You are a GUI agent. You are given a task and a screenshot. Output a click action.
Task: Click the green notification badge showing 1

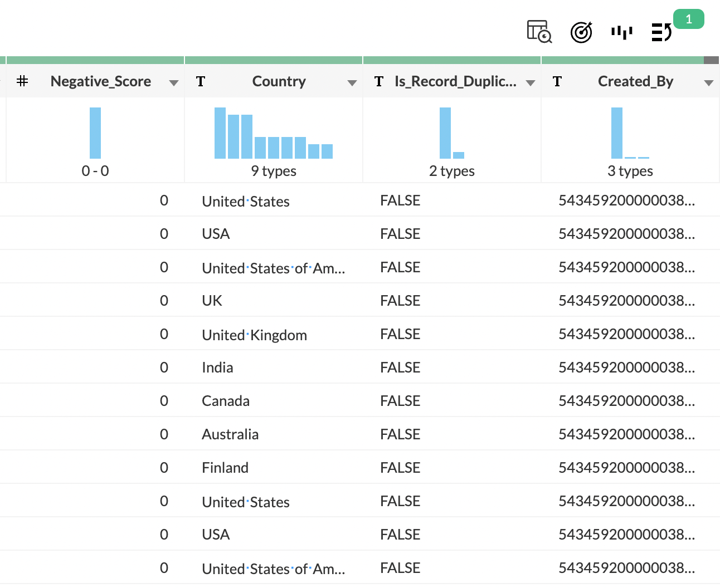click(688, 19)
